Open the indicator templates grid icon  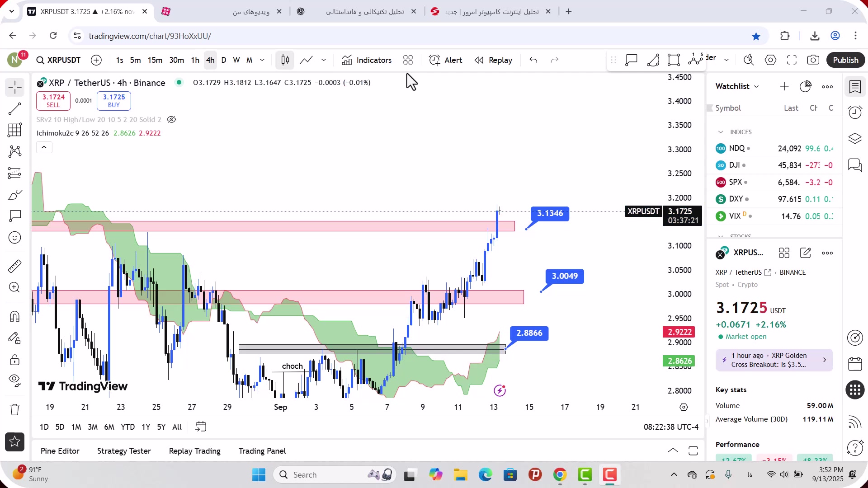(x=408, y=60)
